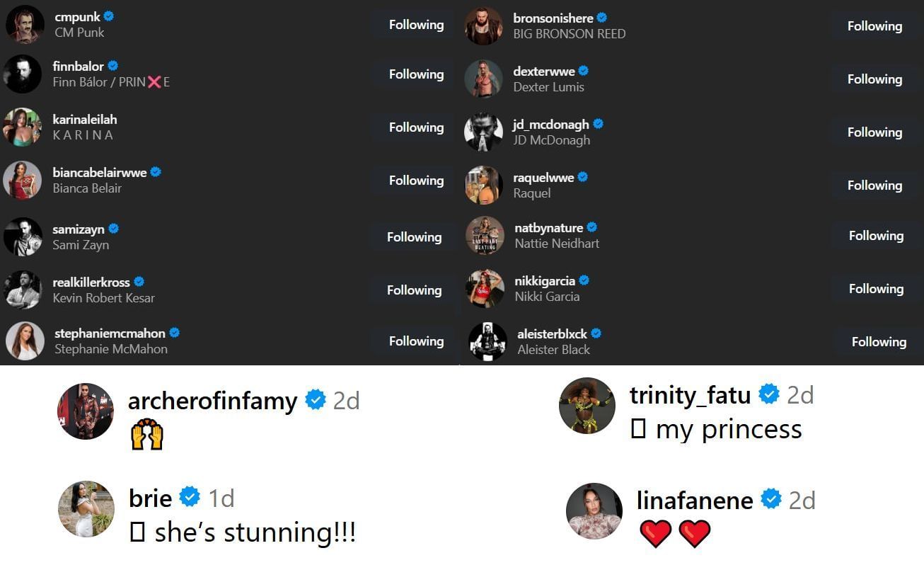Click verified badge beside natbynature
This screenshot has height=582, width=924.
pos(592,227)
